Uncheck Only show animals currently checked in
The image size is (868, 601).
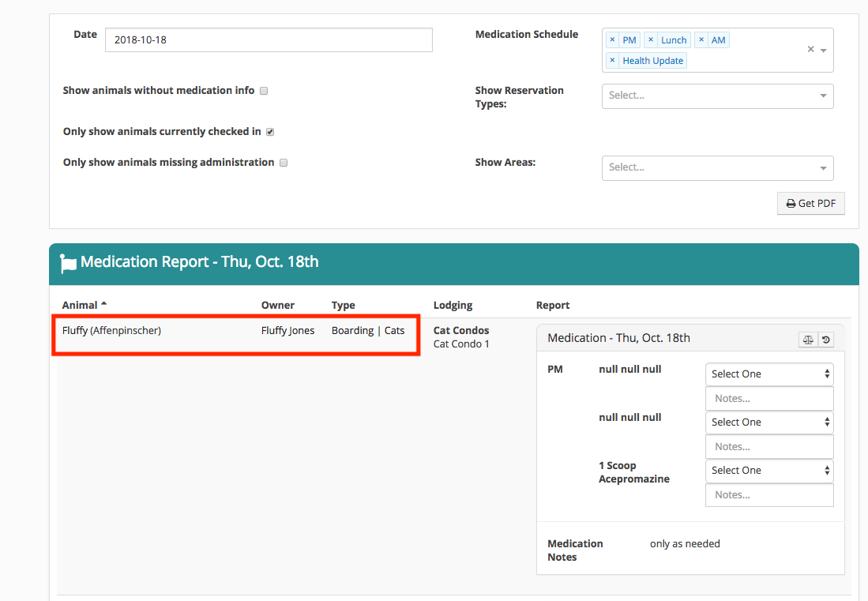269,131
